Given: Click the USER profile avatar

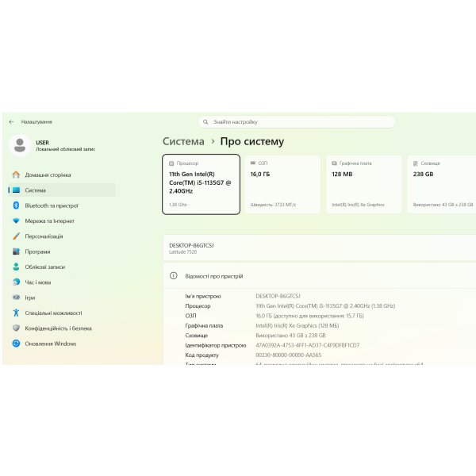Looking at the screenshot, I should 20,145.
